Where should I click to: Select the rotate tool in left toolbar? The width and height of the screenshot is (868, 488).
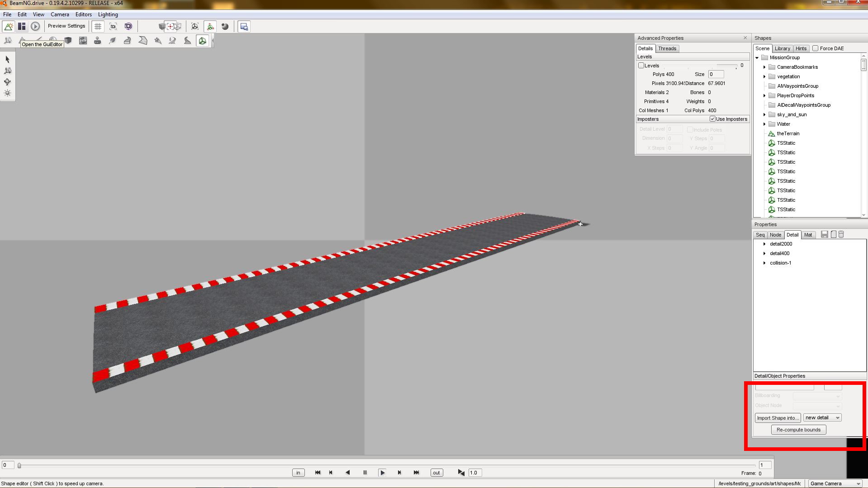pos(7,82)
